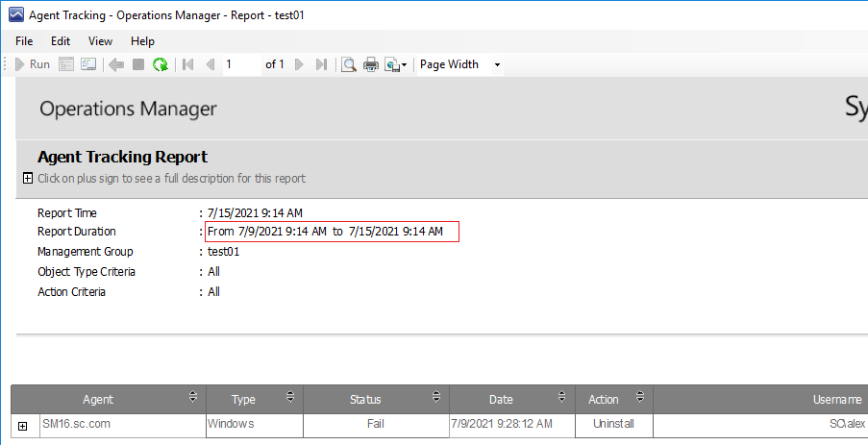Click the Action Criteria label

click(71, 291)
